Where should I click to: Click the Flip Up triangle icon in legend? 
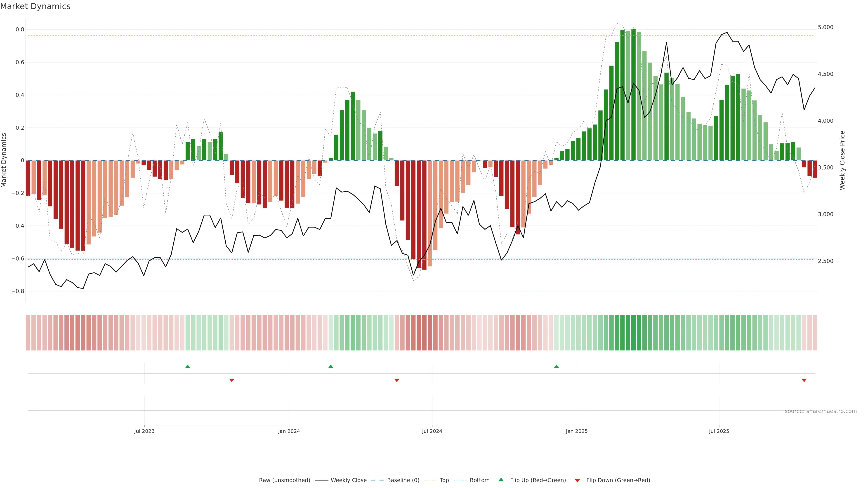coord(501,480)
